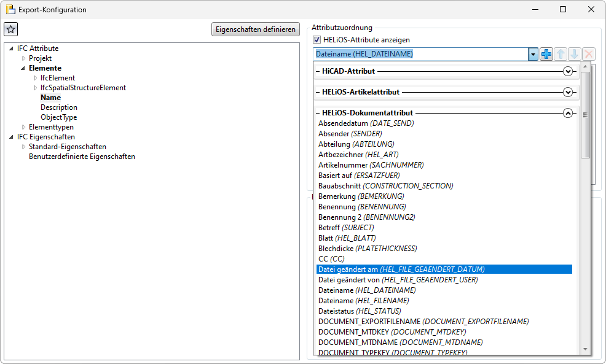
Task: Expand the IfcSpatialStructureElement tree node
Action: (x=36, y=88)
